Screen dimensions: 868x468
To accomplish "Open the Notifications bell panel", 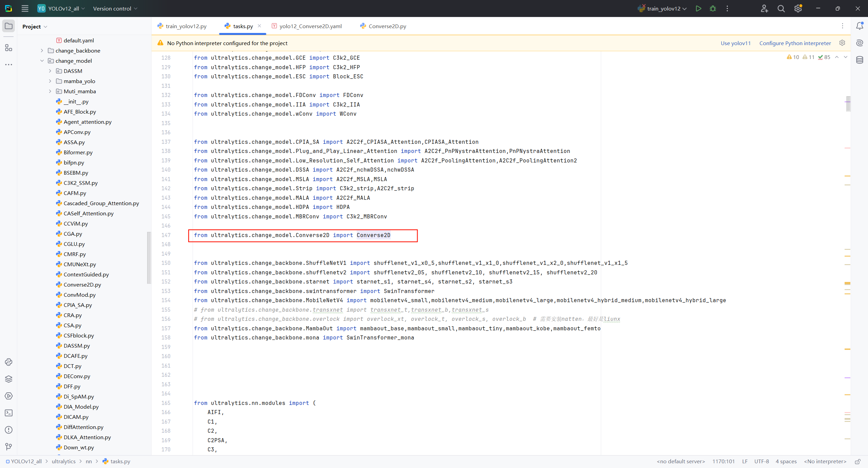I will (860, 26).
